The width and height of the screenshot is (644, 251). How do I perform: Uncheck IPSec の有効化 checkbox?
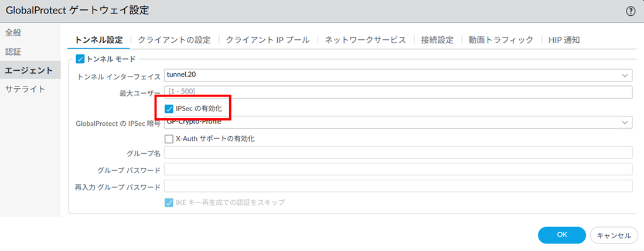tap(168, 109)
